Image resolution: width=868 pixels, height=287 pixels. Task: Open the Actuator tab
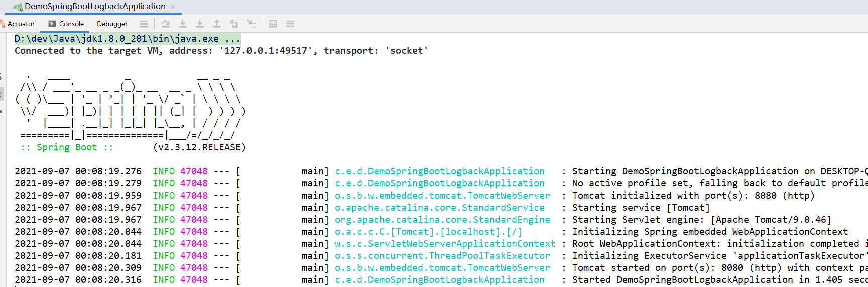pyautogui.click(x=18, y=24)
